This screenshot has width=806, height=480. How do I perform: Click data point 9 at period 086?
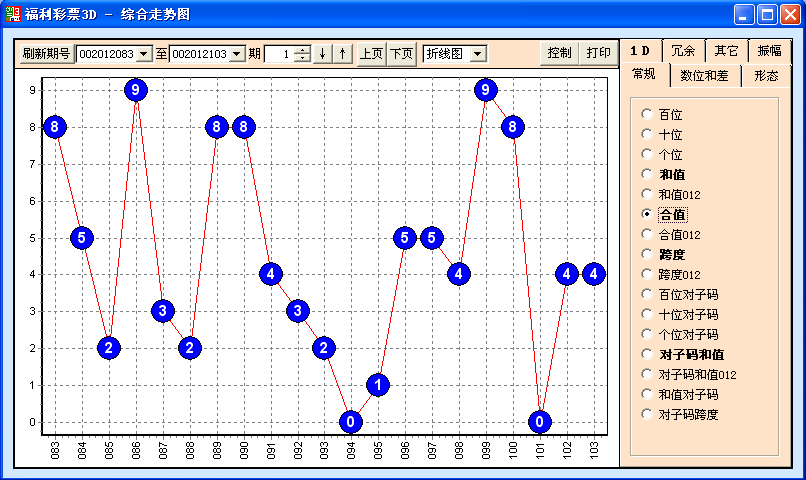(137, 90)
